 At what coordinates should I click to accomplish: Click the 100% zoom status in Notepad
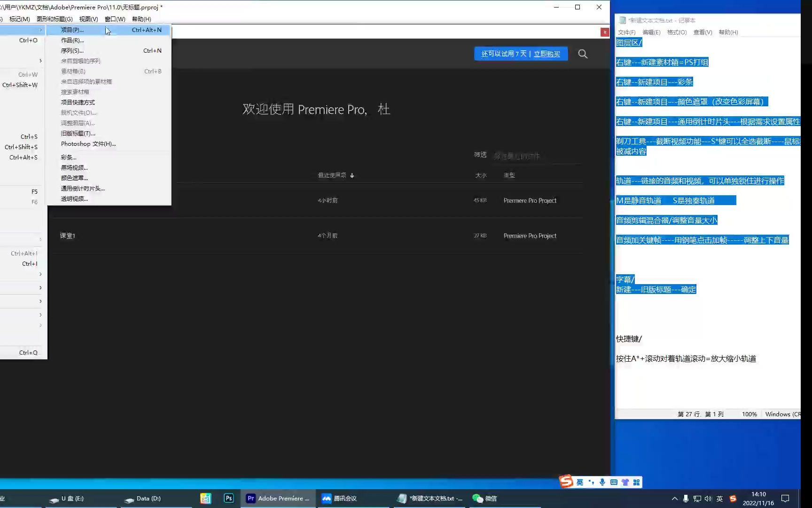click(x=749, y=414)
